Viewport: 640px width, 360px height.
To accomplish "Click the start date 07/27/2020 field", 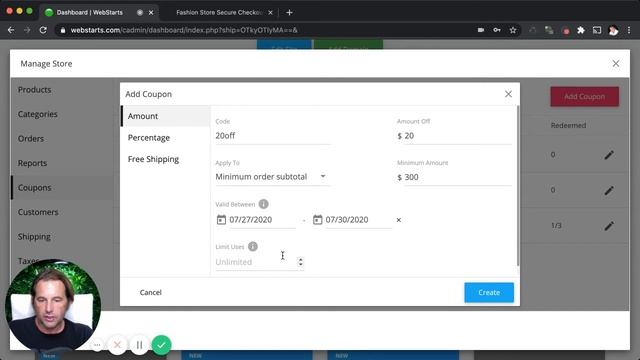I will pyautogui.click(x=262, y=220).
